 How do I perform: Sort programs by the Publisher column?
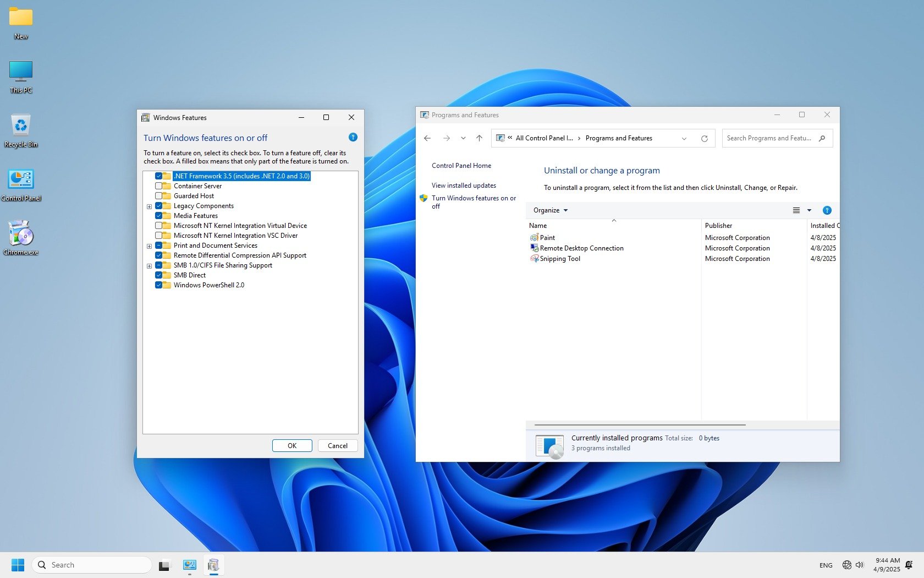click(x=718, y=226)
